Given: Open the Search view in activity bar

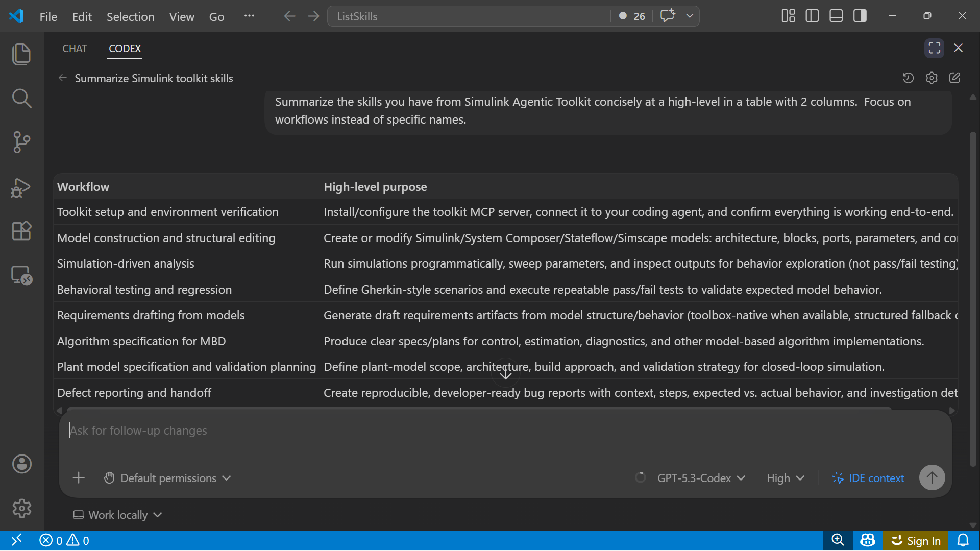Looking at the screenshot, I should coord(21,98).
